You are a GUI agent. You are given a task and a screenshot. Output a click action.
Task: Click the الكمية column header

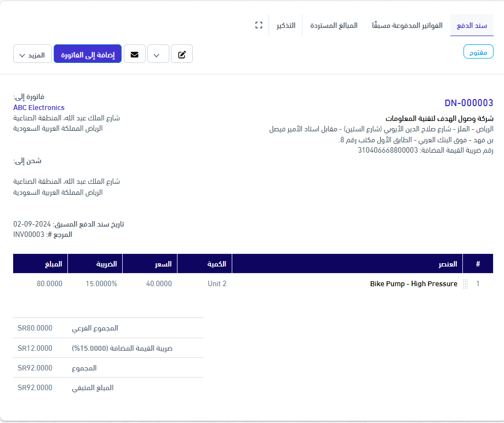pyautogui.click(x=217, y=264)
